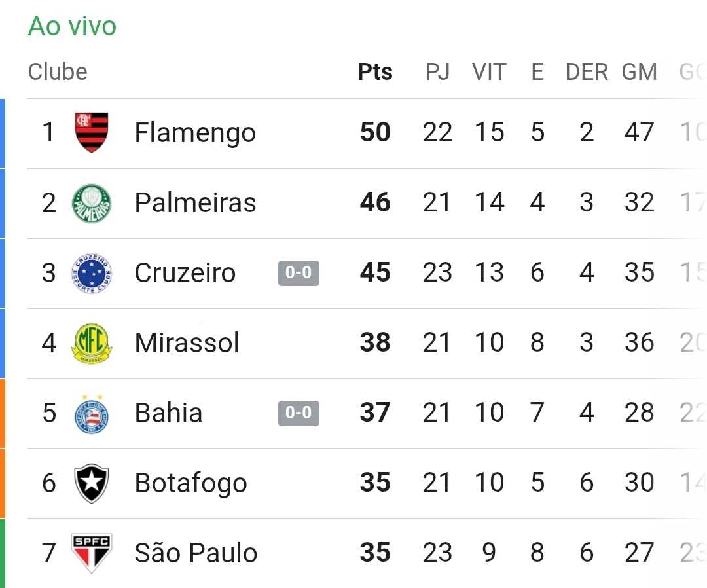Click the DER column header
The height and width of the screenshot is (588, 707).
coord(587,71)
